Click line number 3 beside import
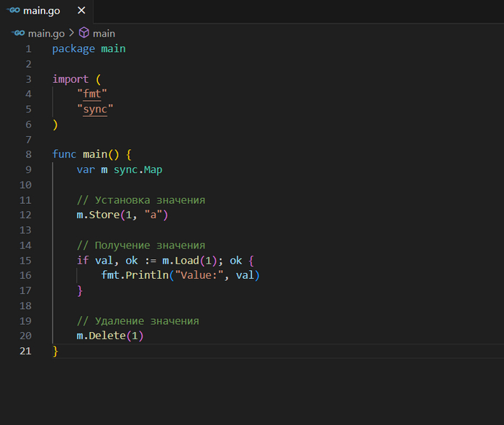Image resolution: width=504 pixels, height=425 pixels. [x=28, y=79]
